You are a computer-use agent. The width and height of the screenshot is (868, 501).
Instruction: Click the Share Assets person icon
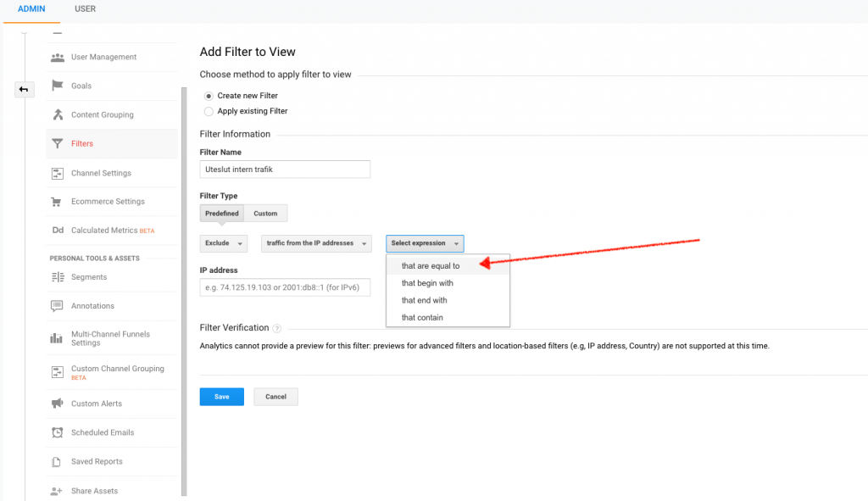(x=57, y=491)
